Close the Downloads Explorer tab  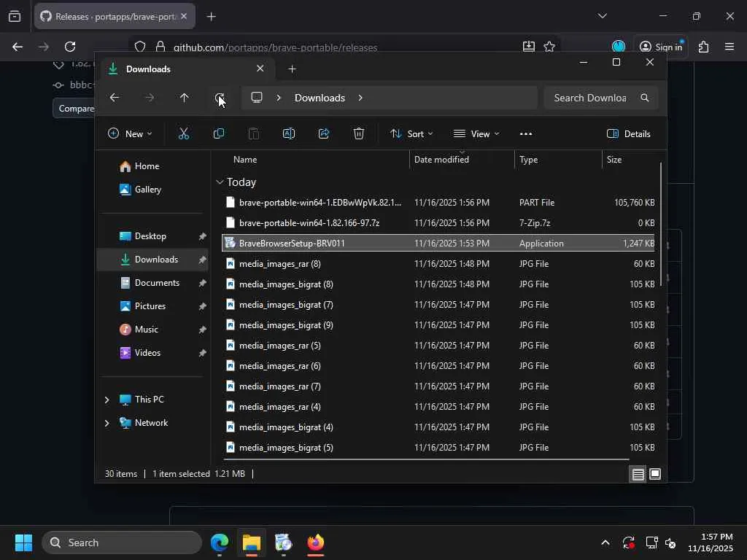(x=260, y=69)
